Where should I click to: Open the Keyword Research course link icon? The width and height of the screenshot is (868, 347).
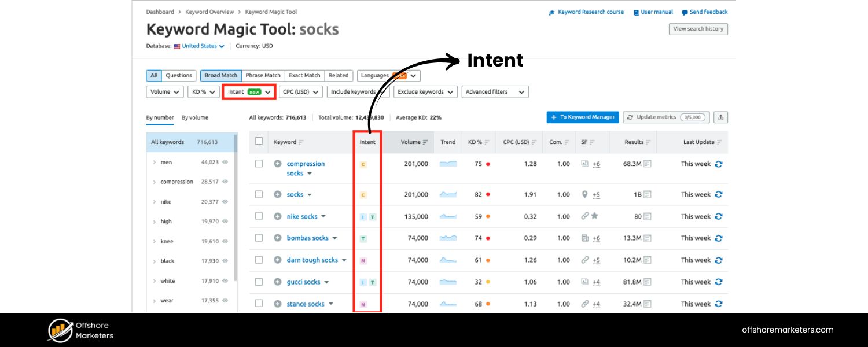coord(551,12)
